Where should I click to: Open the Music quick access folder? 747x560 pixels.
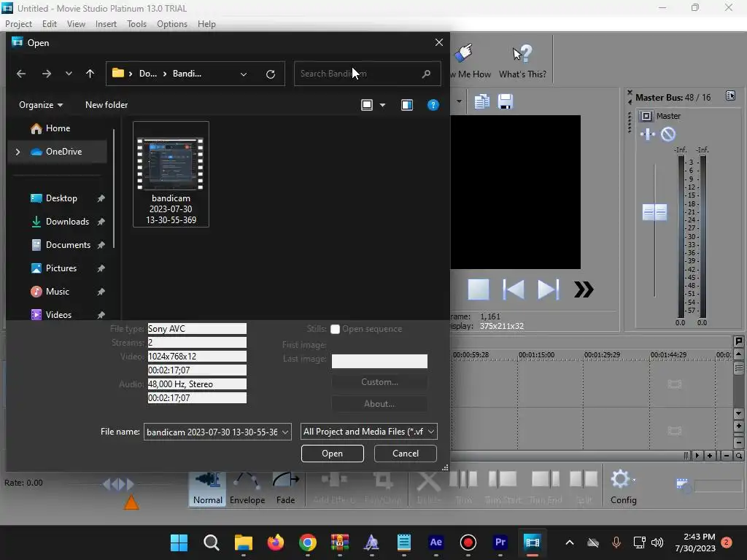tap(57, 292)
